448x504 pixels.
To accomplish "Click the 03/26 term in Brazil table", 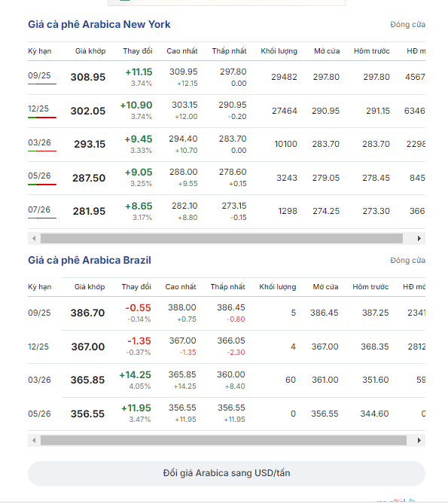I will coord(39,380).
